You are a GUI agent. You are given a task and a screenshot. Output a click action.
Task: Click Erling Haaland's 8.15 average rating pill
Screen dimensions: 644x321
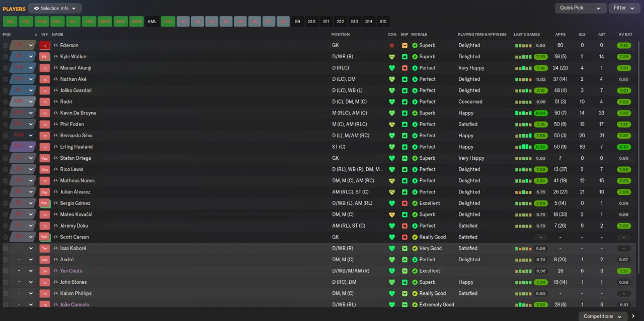[x=624, y=147]
